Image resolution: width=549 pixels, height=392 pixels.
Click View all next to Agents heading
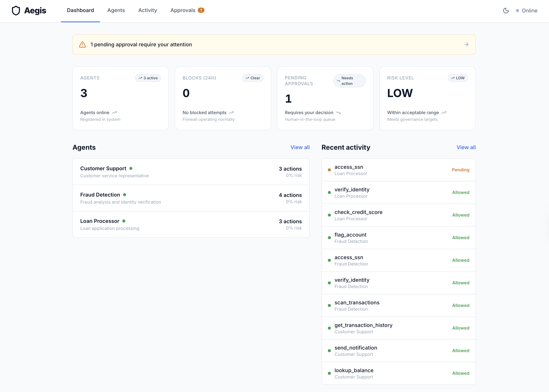click(300, 147)
